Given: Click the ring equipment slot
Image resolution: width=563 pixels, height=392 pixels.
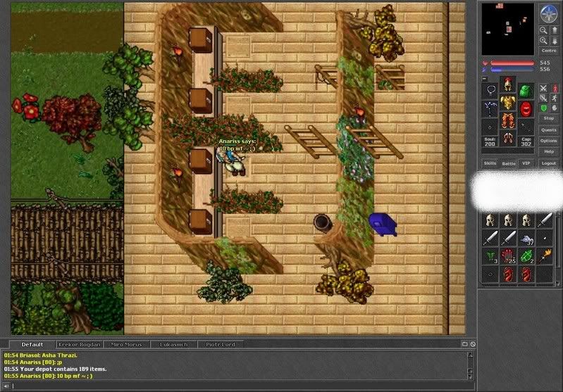Looking at the screenshot, I should pyautogui.click(x=490, y=127).
